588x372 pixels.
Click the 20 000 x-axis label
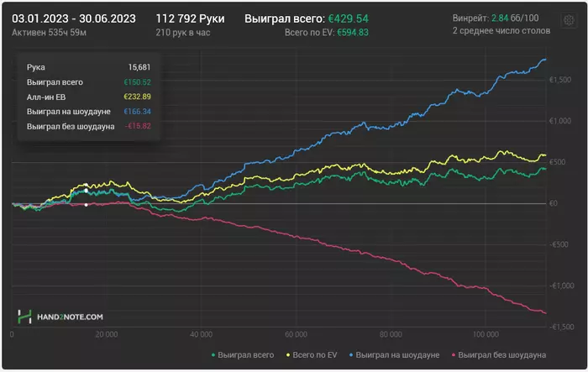(x=107, y=334)
